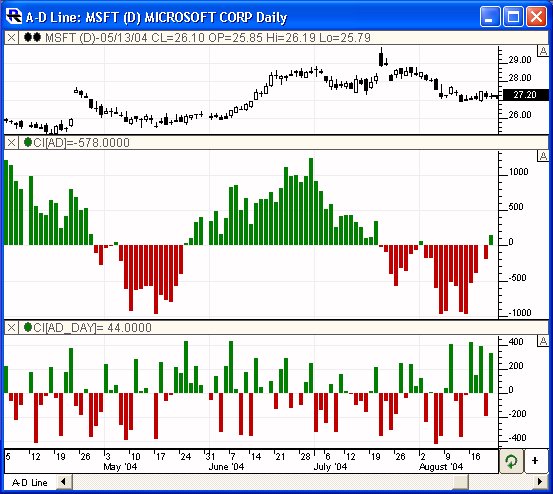Click the green refresh arrow button

coord(511,461)
